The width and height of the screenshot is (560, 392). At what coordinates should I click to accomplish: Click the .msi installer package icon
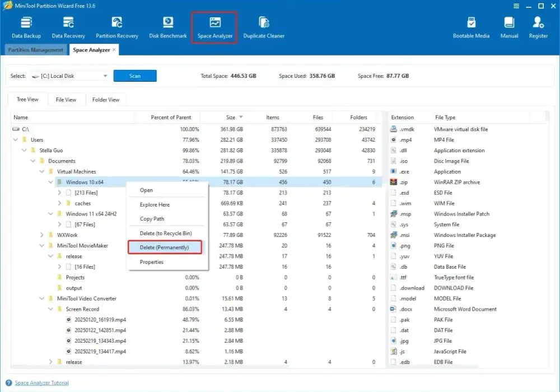(x=393, y=235)
